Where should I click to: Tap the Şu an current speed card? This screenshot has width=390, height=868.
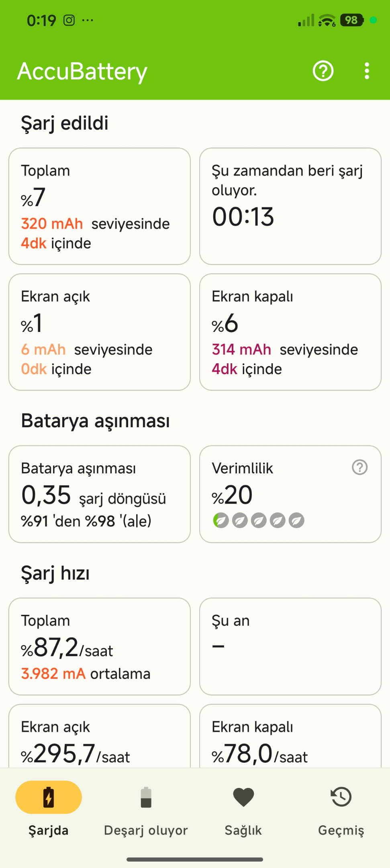290,647
